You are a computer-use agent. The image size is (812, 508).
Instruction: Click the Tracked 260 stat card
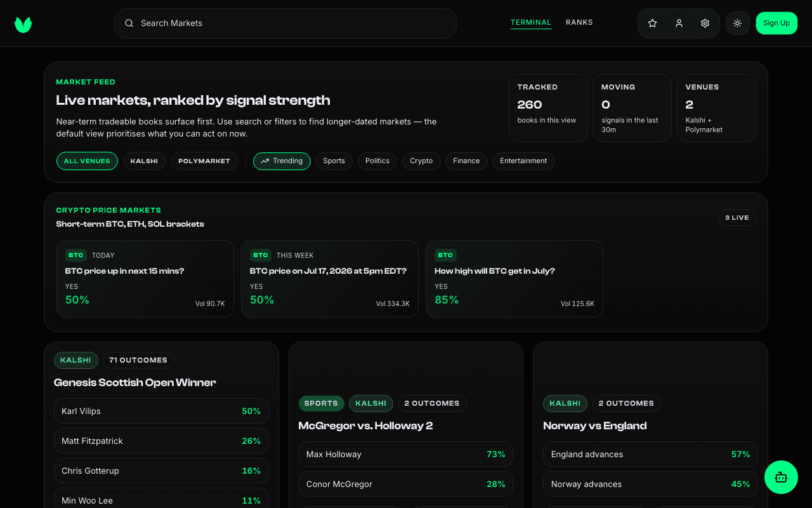(x=548, y=108)
